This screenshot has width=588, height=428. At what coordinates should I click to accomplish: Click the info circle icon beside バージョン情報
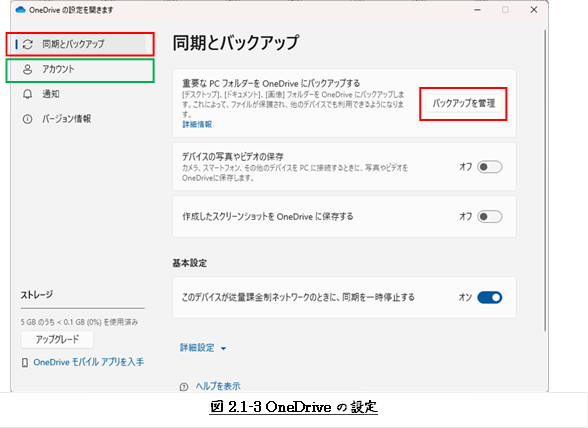(27, 119)
